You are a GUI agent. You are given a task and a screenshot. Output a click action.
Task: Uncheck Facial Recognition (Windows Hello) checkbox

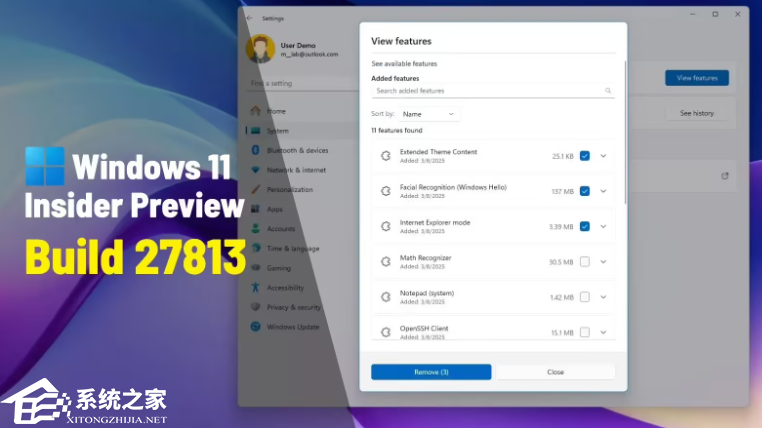point(585,191)
